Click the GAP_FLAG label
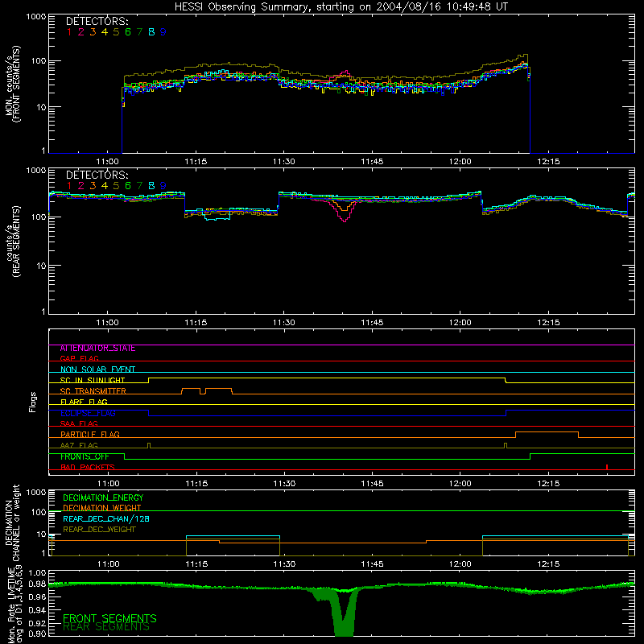644x644 pixels. [79, 358]
